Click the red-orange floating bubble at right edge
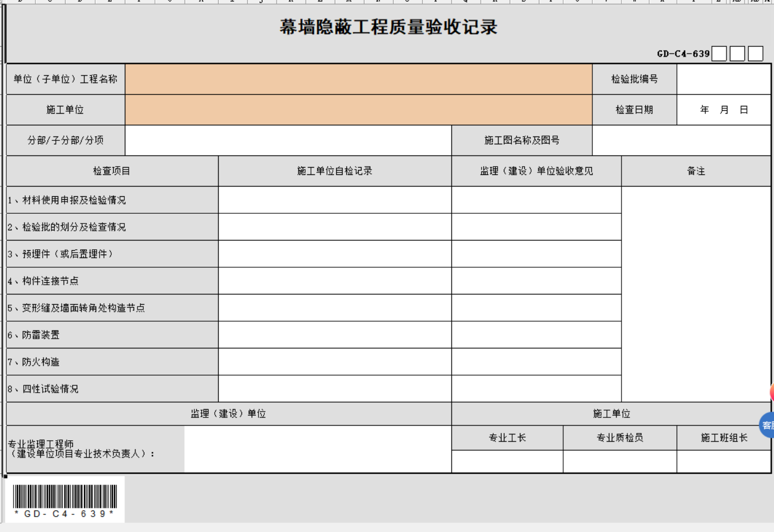This screenshot has width=774, height=532. (772, 392)
